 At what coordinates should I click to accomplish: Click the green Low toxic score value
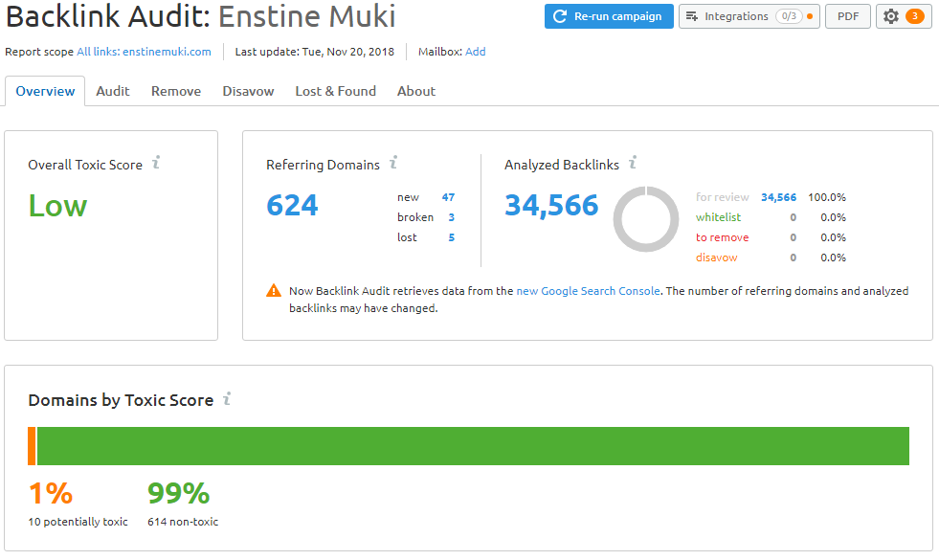pyautogui.click(x=57, y=206)
